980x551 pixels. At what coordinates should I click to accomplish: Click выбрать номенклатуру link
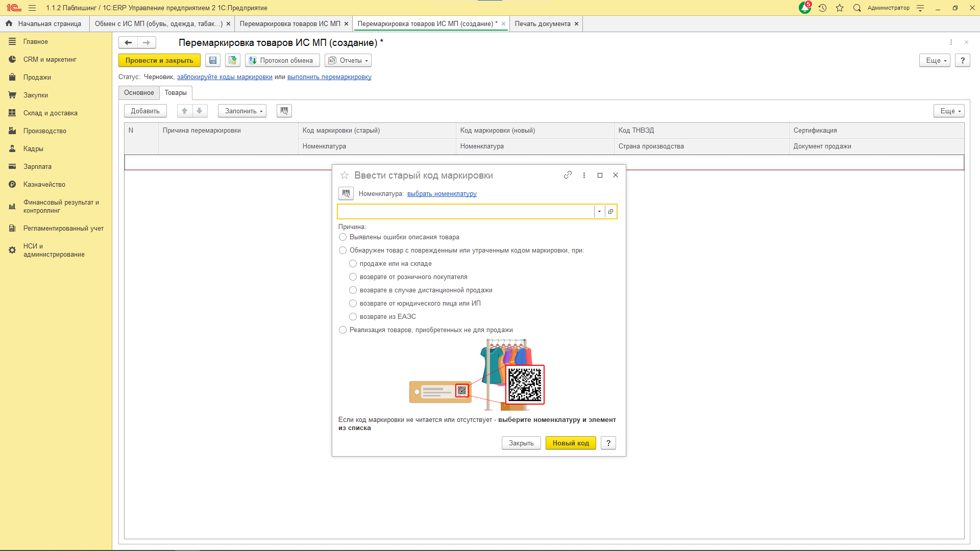coord(442,194)
